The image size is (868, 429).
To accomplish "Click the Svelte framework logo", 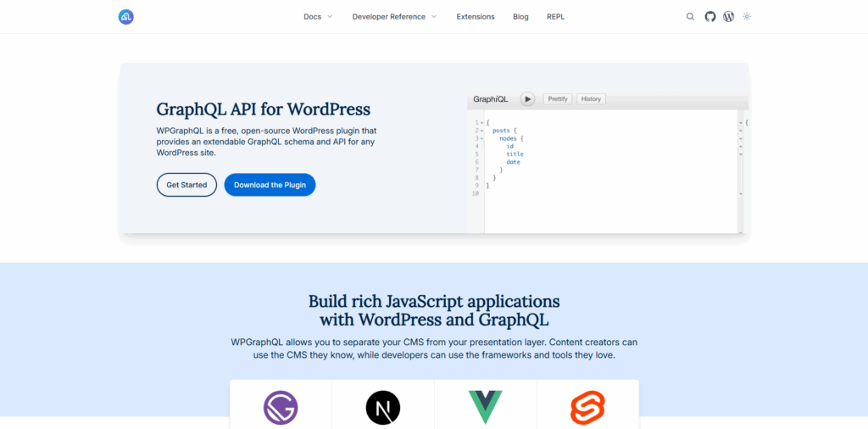I will (x=588, y=408).
